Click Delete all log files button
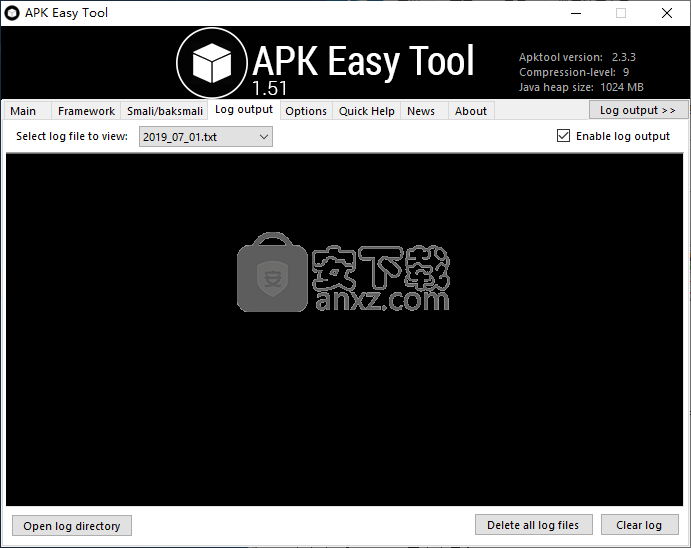Viewport: 691px width, 548px height. pos(533,525)
